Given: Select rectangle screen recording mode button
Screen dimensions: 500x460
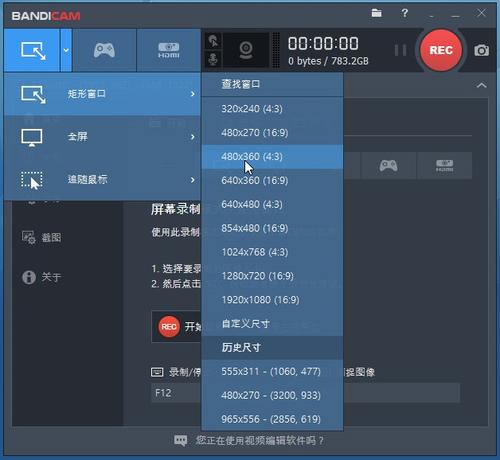Looking at the screenshot, I should [32, 50].
